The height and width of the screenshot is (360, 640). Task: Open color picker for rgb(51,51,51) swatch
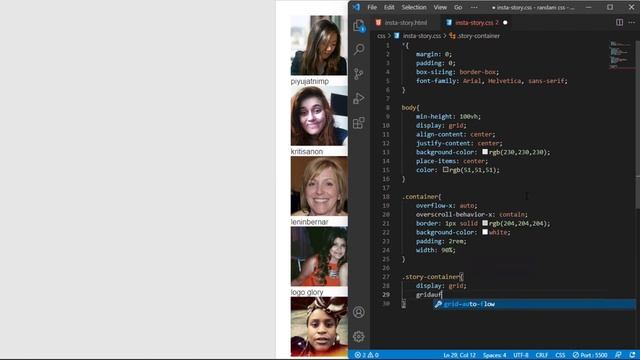click(x=446, y=169)
